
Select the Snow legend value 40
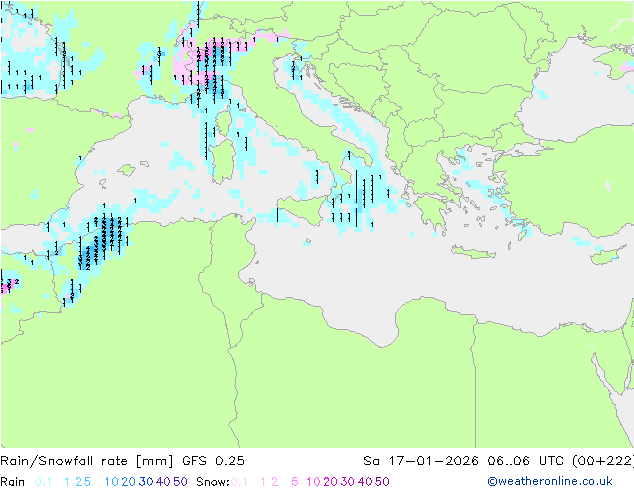(365, 482)
